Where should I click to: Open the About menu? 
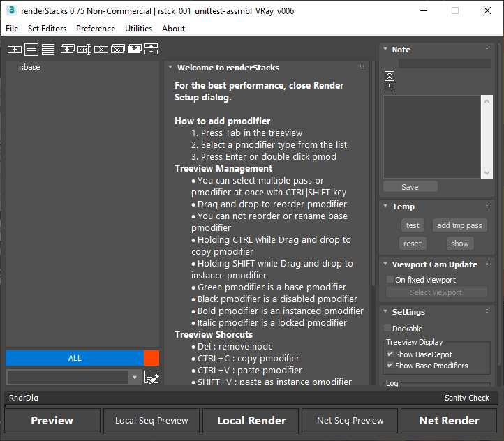coord(173,29)
